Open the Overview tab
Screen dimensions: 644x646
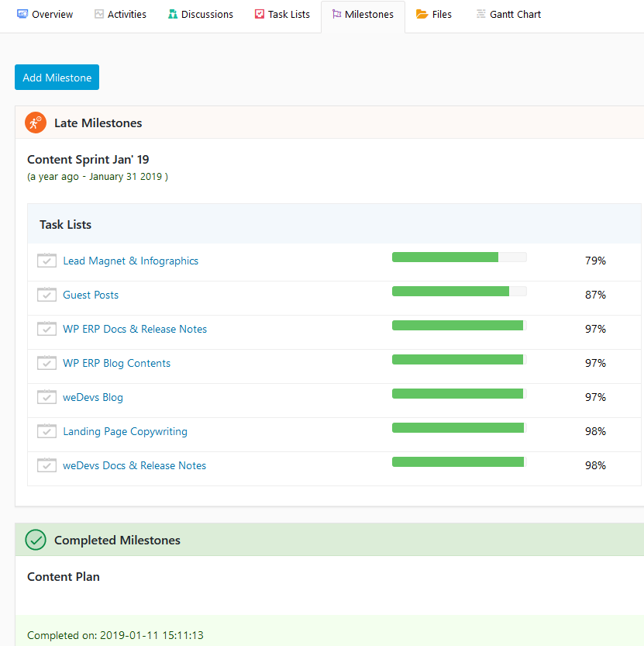click(45, 15)
